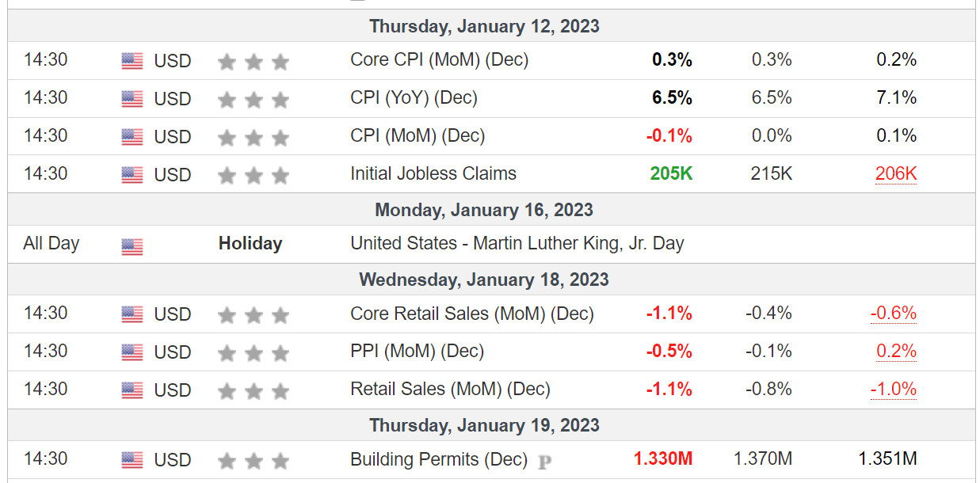Click the US flag in the Holiday row
Viewport: 980px width, 483px height.
(x=132, y=247)
